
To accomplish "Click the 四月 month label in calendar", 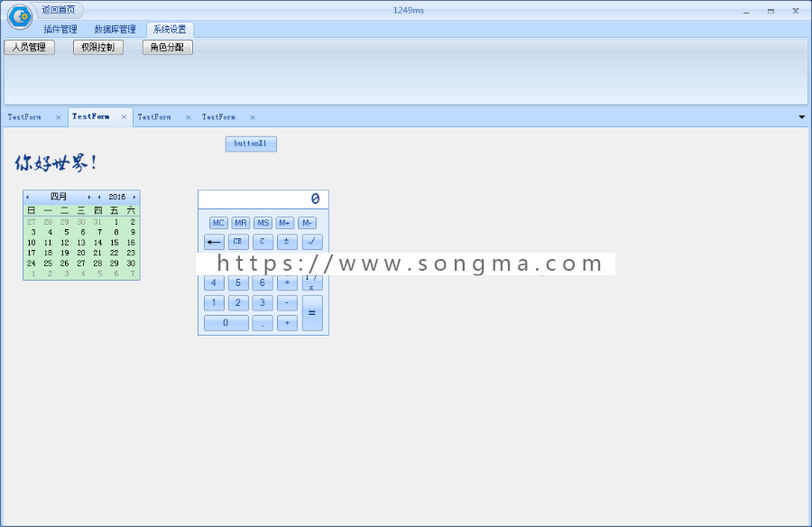I will tap(59, 197).
